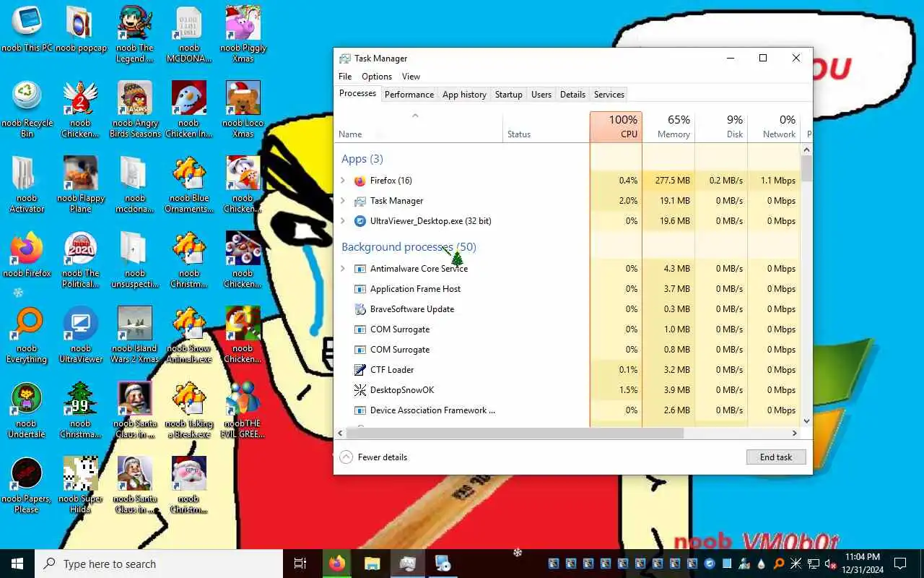Click the horizontal scrollbar right arrow
924x578 pixels.
tap(794, 433)
